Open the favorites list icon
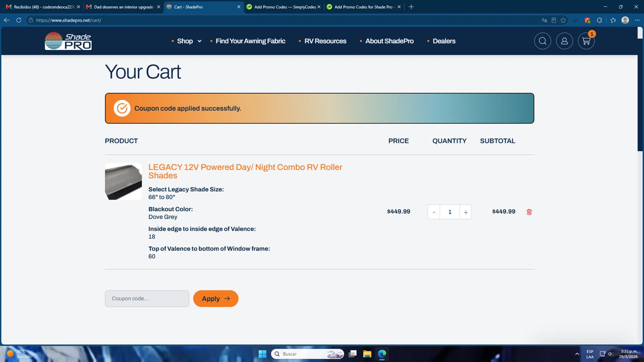This screenshot has height=362, width=644. [613, 20]
